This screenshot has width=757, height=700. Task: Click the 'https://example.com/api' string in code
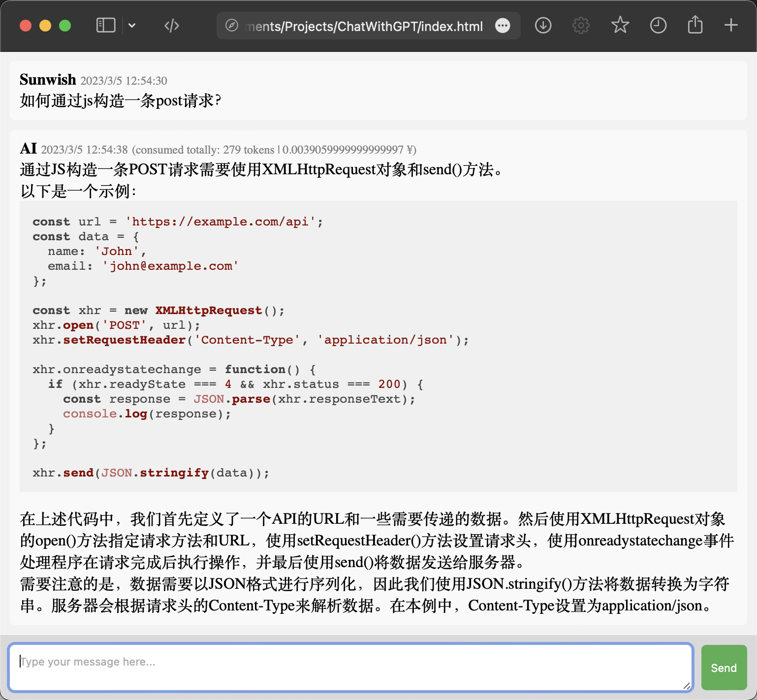220,222
